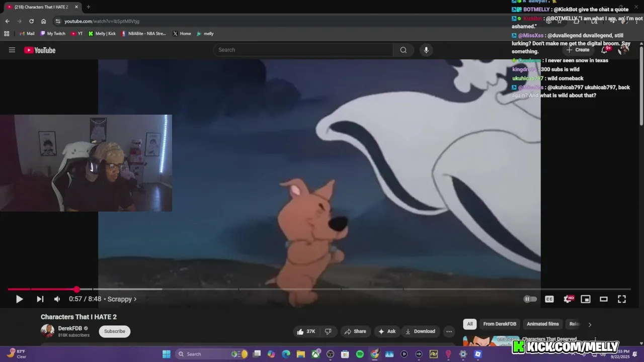Open the DerekFDB channel avatar
Screen dimensions: 644x362
pos(47,331)
